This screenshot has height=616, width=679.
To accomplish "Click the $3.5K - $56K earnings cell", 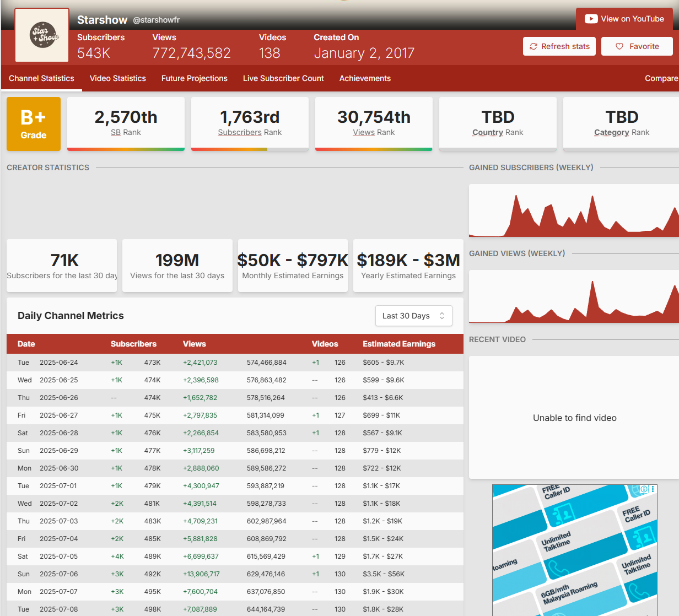I will (x=384, y=574).
